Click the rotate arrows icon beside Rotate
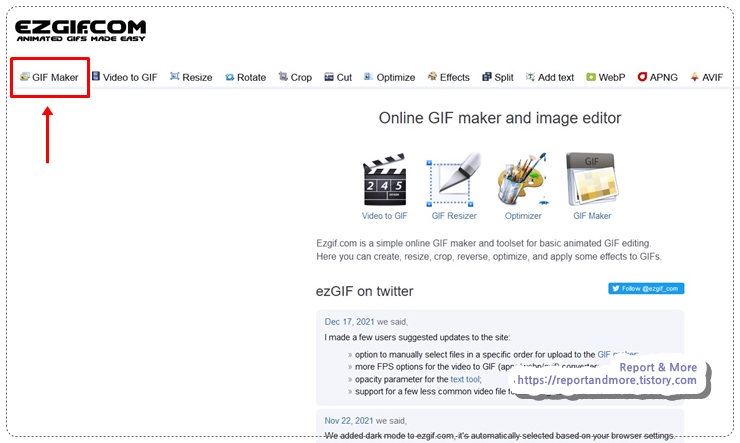This screenshot has height=443, width=740. click(229, 77)
